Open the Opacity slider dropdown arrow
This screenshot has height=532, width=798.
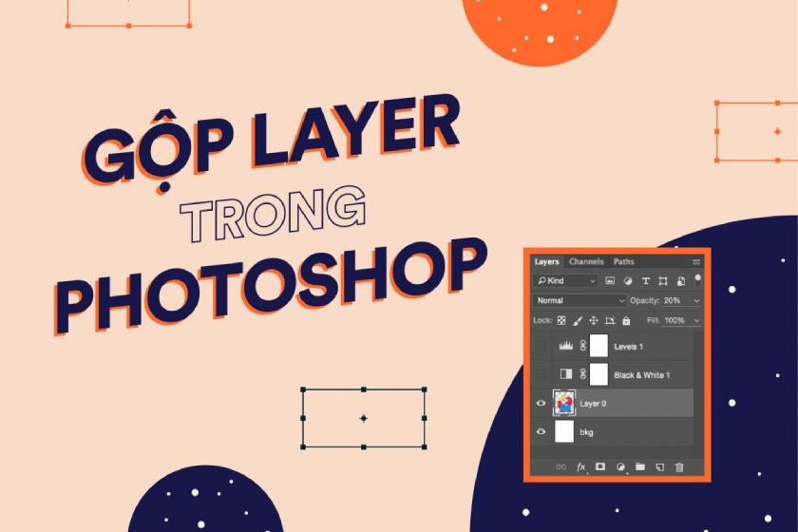pos(696,301)
